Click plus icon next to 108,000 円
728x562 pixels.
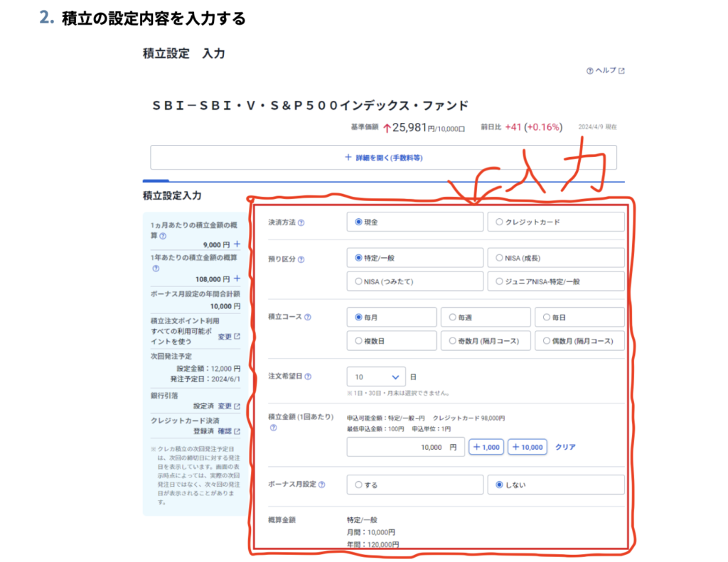pos(237,279)
